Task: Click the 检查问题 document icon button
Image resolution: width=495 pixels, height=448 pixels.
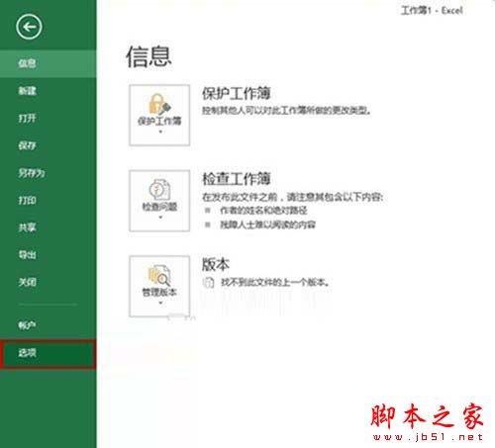Action: [x=159, y=201]
